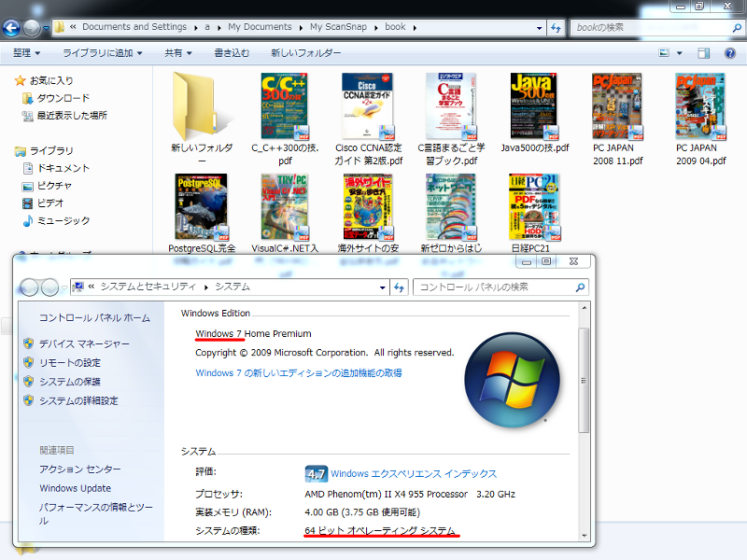
Task: Select the VisualC#.NET入門 PDF thumbnail
Action: click(285, 206)
